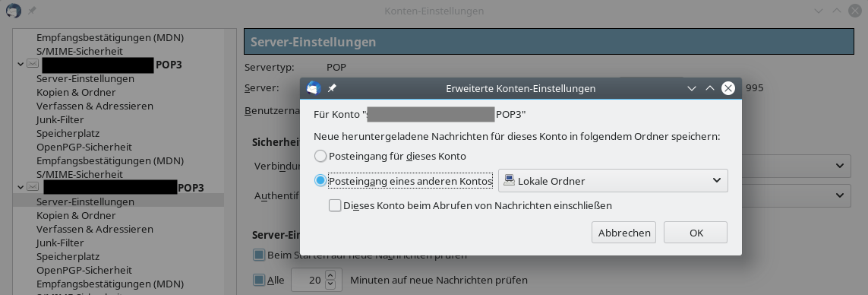The image size is (868, 295).
Task: Click the minutes input field showing 20
Action: (309, 280)
